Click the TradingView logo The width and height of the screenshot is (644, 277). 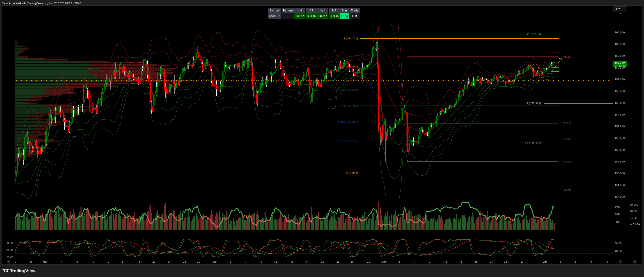click(19, 271)
